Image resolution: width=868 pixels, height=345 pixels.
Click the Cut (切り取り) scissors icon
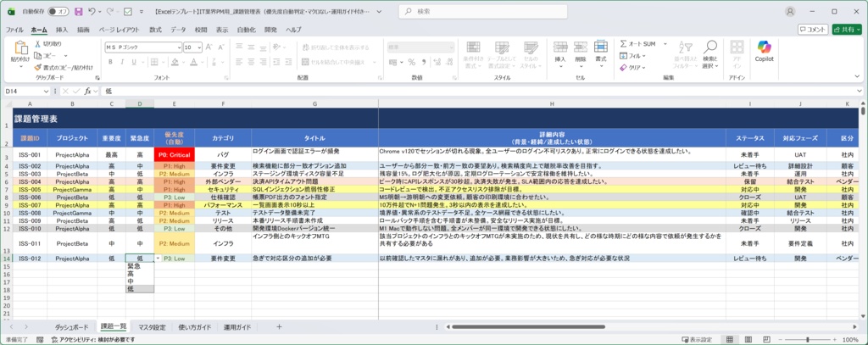37,44
